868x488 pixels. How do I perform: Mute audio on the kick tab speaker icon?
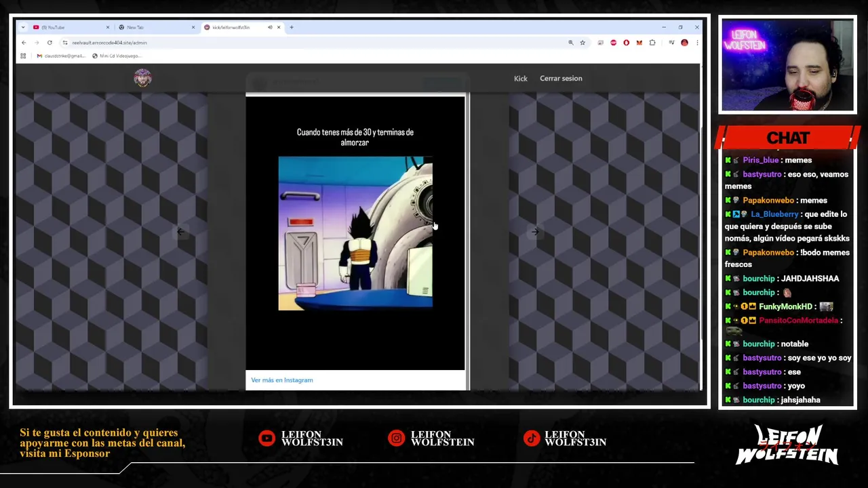270,27
